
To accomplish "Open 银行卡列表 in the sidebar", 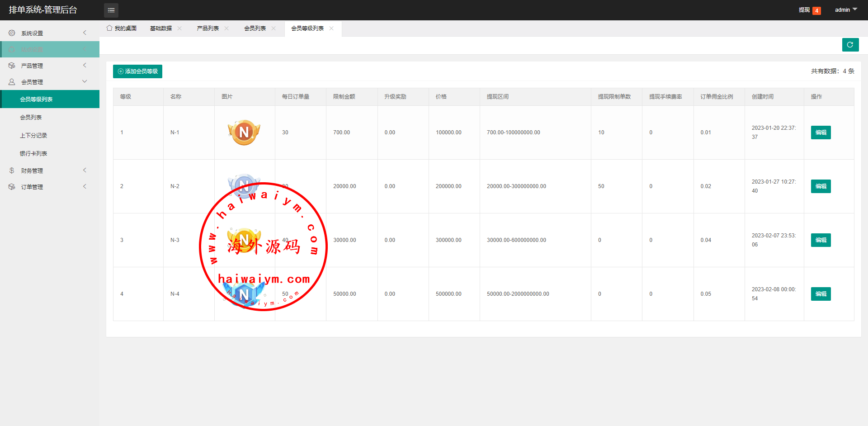I will 33,154.
